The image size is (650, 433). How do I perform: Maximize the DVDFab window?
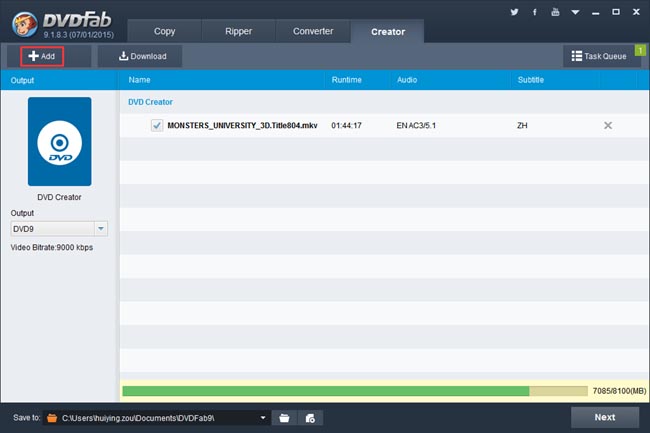point(616,12)
